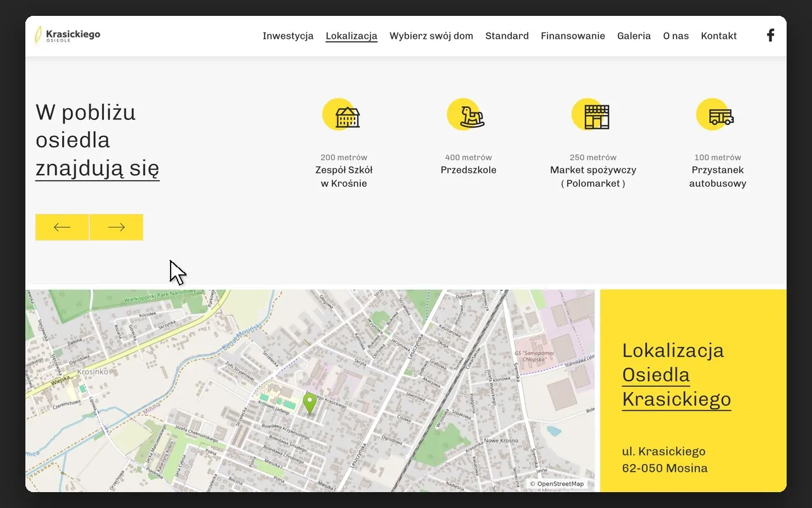Open the Facebook page icon
812x508 pixels.
pos(770,36)
